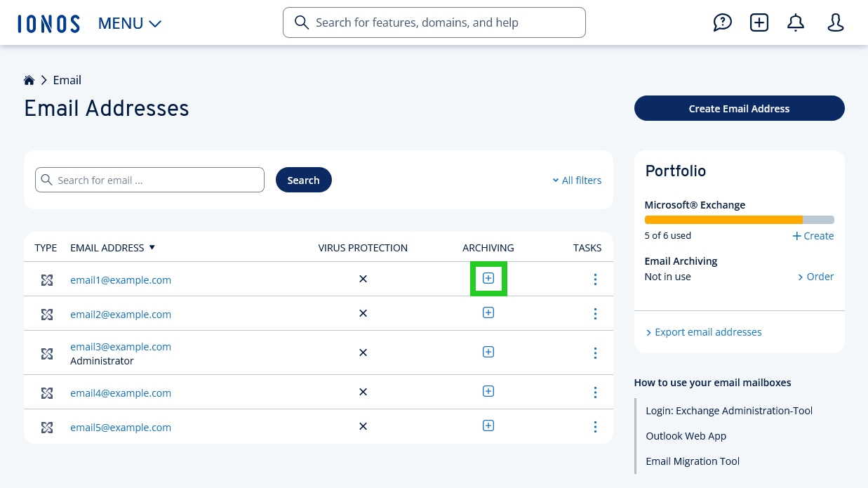
Task: Expand the MENU dropdown
Action: point(130,23)
